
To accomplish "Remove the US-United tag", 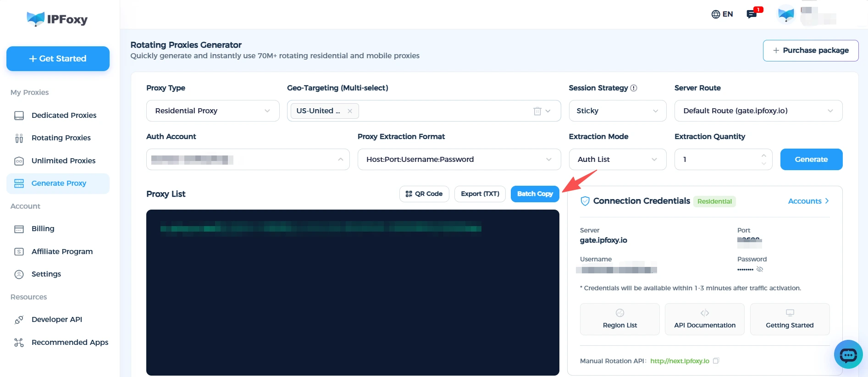I will pyautogui.click(x=350, y=111).
